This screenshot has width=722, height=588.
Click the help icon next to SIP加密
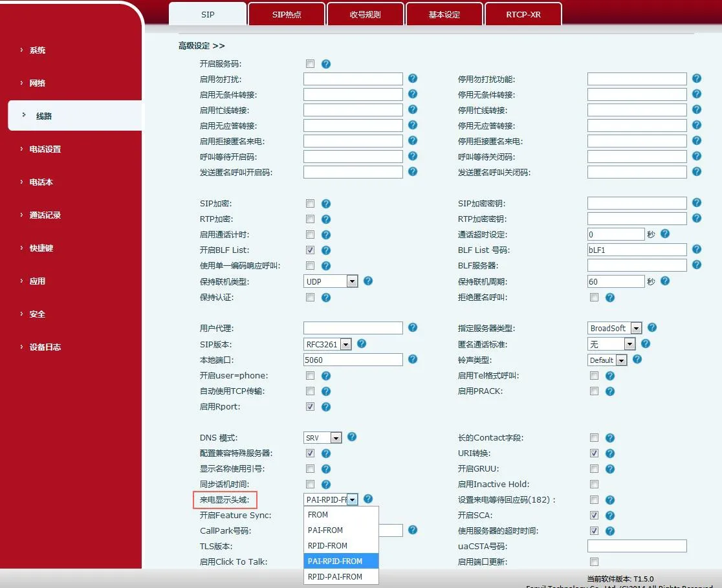[x=325, y=202]
